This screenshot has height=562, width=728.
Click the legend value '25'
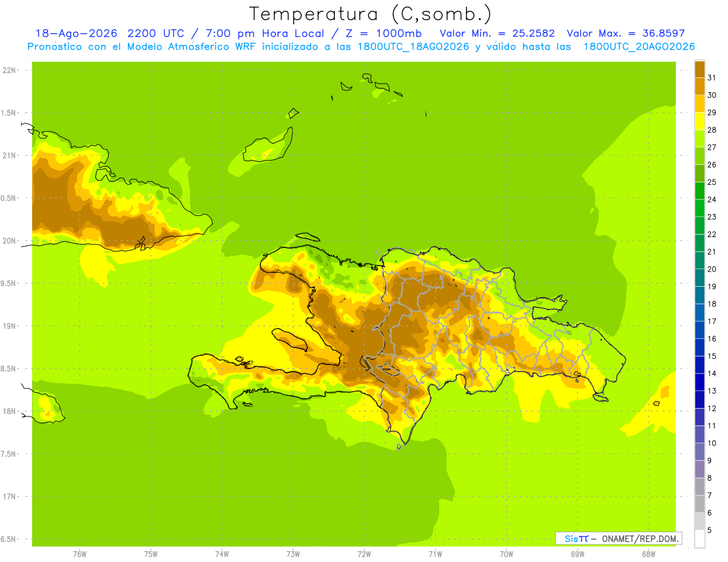[x=712, y=182]
